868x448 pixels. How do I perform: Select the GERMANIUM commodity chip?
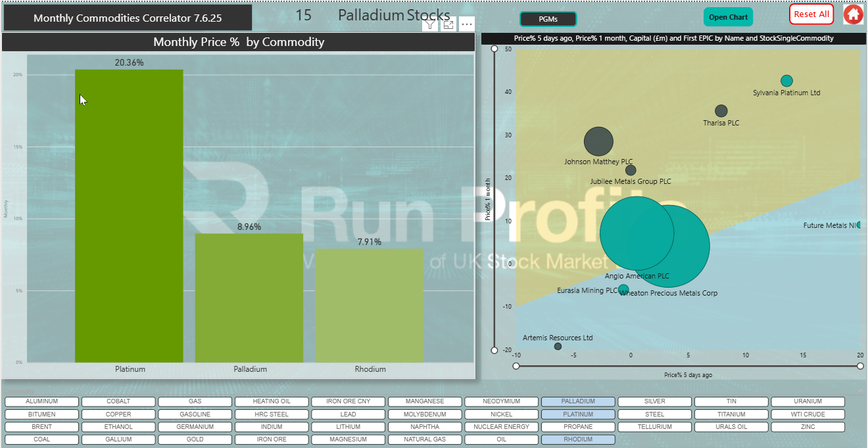195,427
